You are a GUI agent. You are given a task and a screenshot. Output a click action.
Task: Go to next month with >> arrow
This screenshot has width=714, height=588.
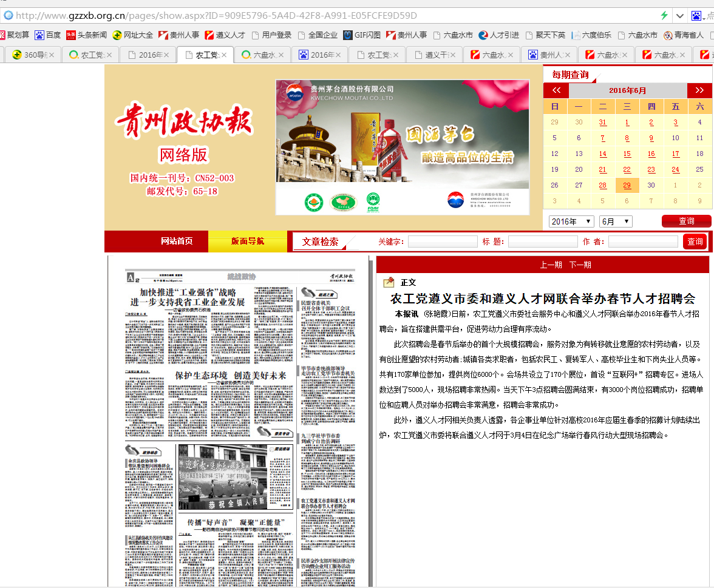tap(699, 90)
